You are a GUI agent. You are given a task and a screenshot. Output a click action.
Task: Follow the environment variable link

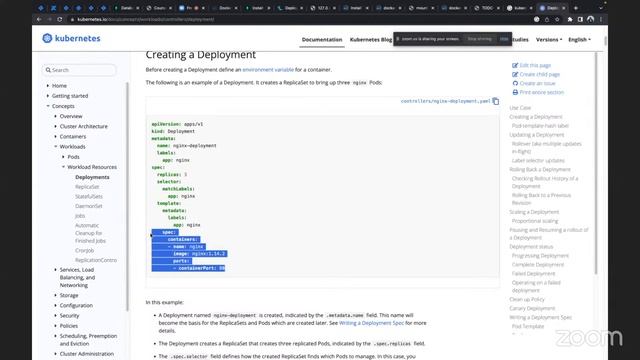268,70
